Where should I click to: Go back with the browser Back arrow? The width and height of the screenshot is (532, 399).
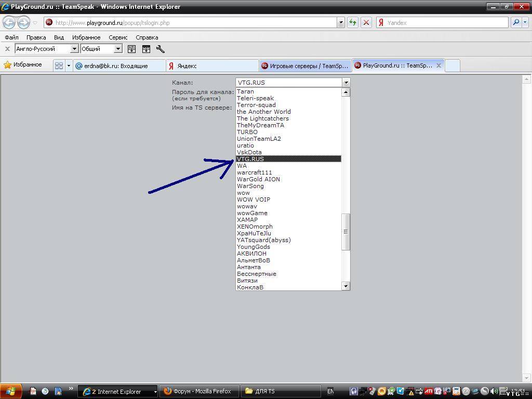(x=9, y=23)
